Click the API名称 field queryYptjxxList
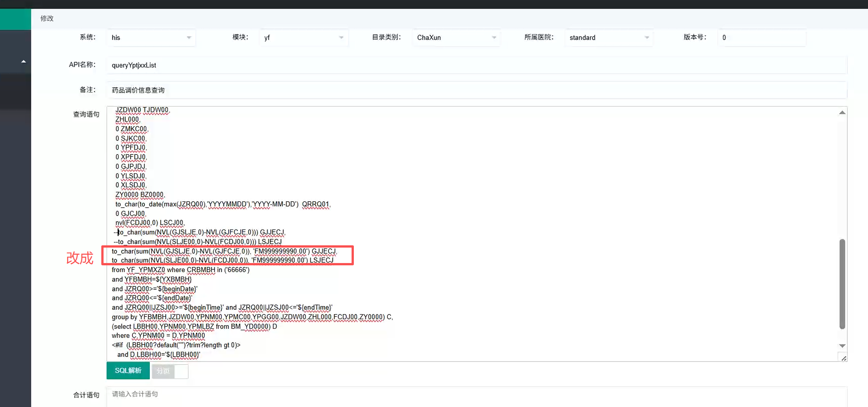Viewport: 868px width, 407px height. coord(476,65)
